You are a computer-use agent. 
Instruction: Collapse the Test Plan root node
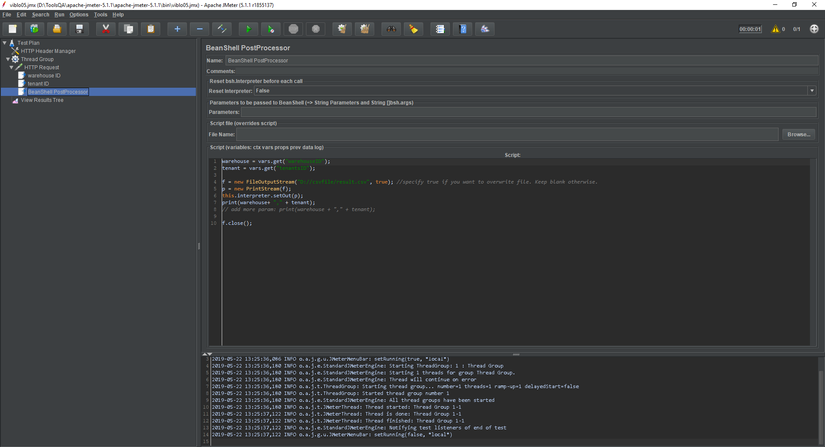4,43
